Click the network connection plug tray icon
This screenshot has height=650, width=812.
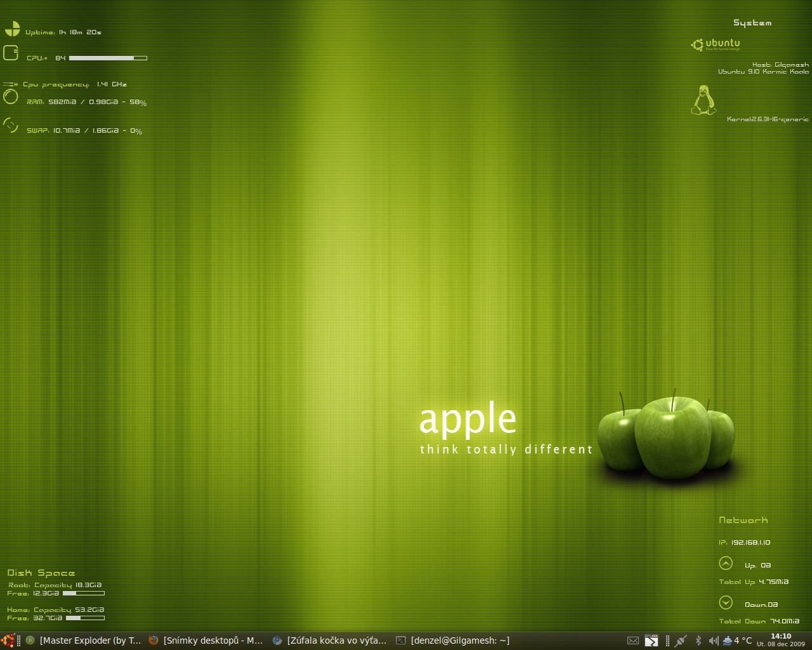click(x=681, y=640)
